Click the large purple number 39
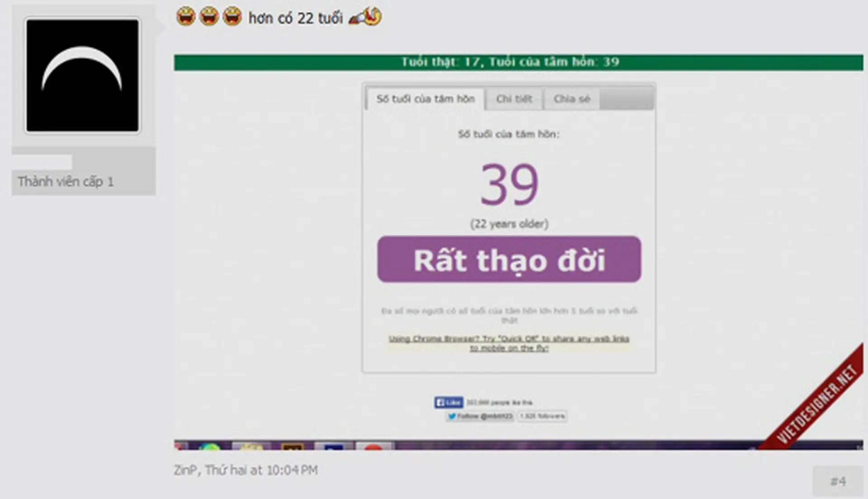 pyautogui.click(x=509, y=184)
